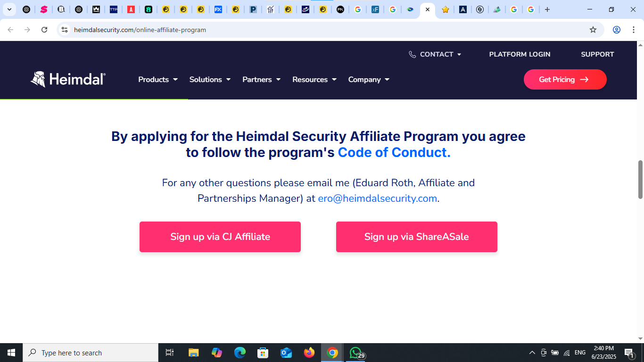The width and height of the screenshot is (644, 362).
Task: Click the Heimdal logo in the header
Action: tap(68, 79)
